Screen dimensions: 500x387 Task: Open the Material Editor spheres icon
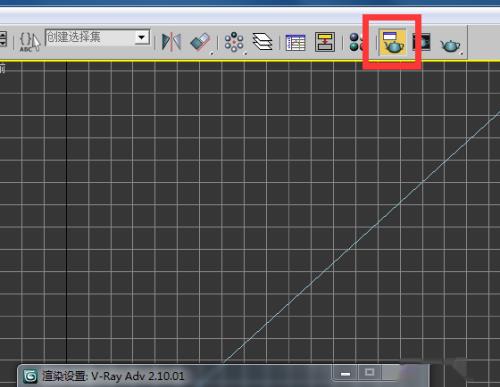[x=356, y=42]
